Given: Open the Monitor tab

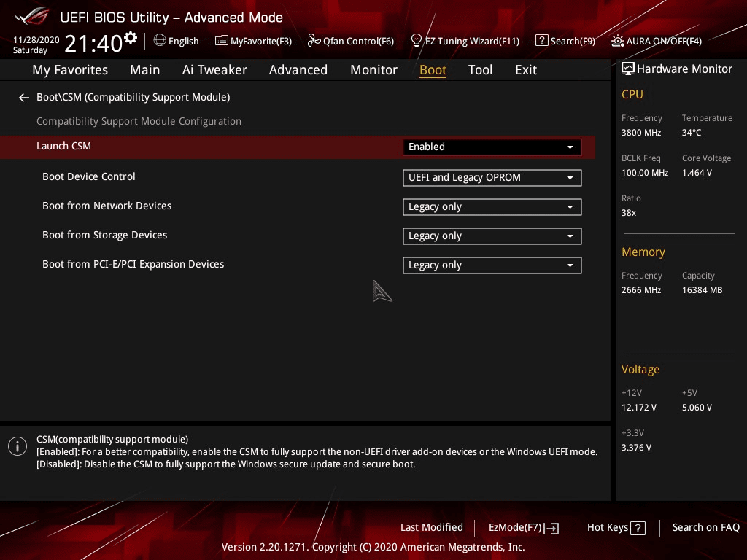Looking at the screenshot, I should click(373, 70).
